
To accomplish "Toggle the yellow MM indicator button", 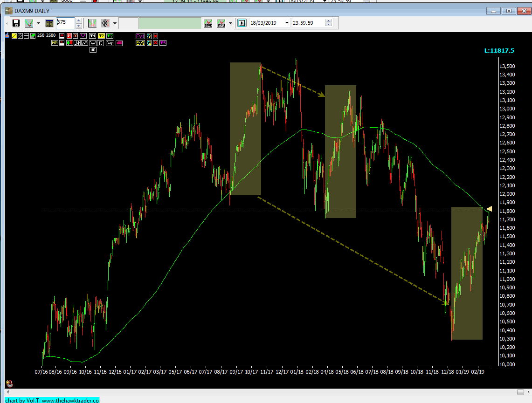I will 55,43.
